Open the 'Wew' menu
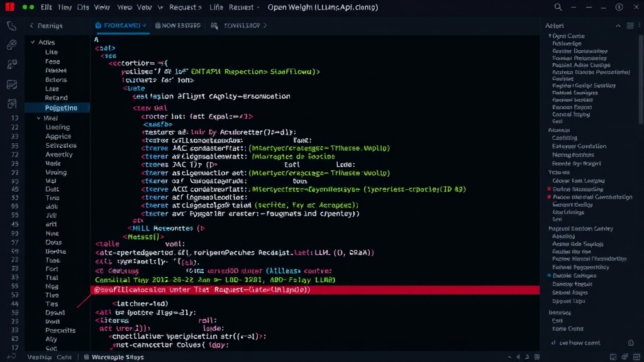644x362 pixels. pos(125,7)
